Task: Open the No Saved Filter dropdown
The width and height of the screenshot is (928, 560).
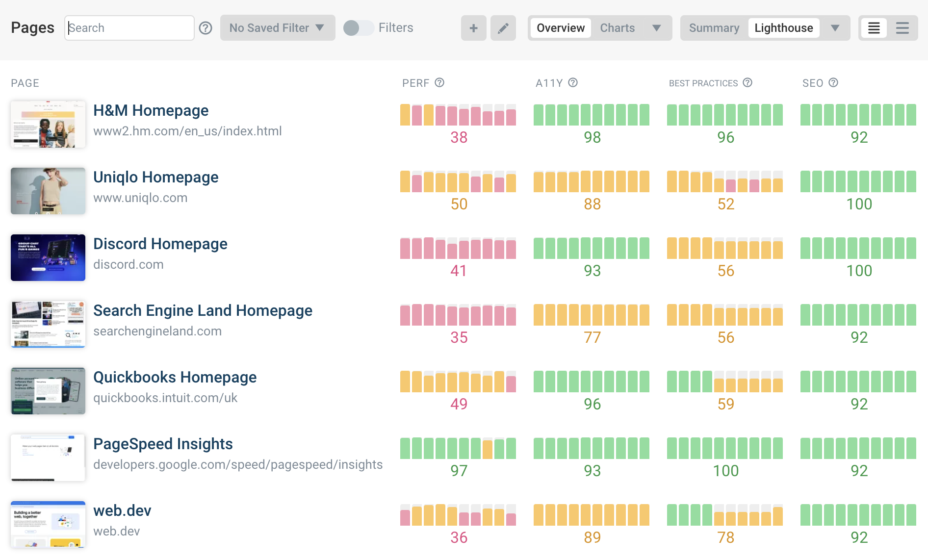Action: tap(278, 28)
